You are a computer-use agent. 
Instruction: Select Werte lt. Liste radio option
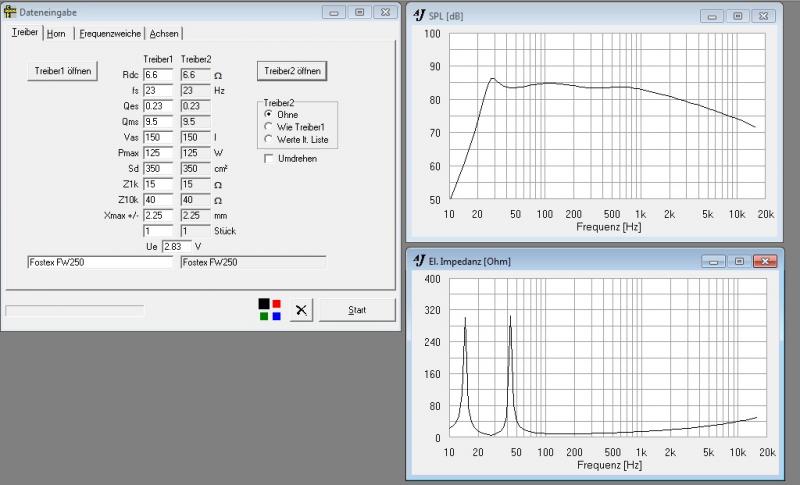click(268, 138)
